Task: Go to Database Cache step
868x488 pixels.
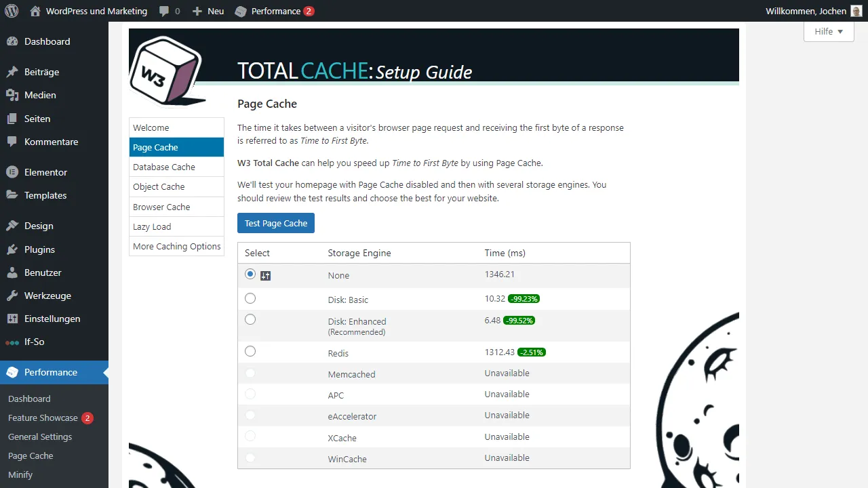Action: [176, 167]
